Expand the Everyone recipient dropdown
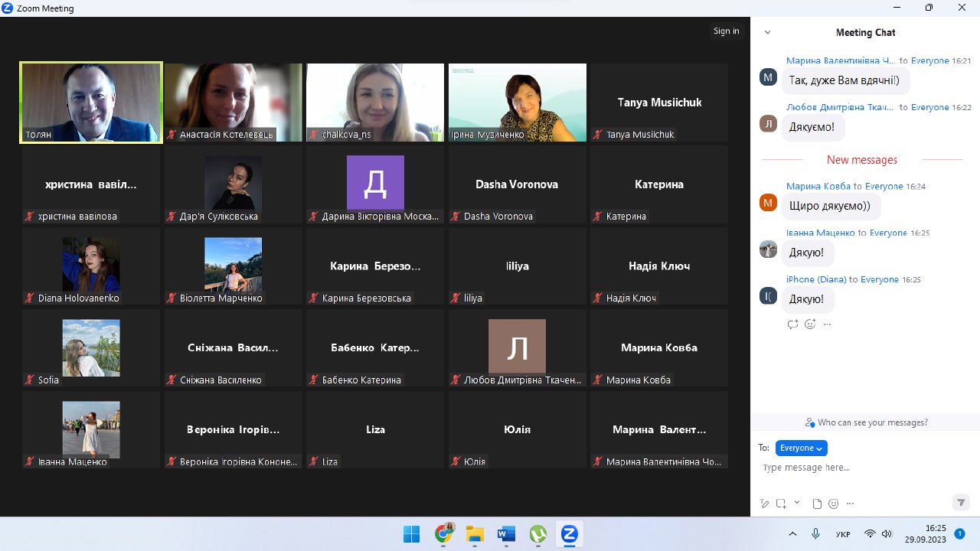Image resolution: width=980 pixels, height=551 pixels. (x=801, y=448)
